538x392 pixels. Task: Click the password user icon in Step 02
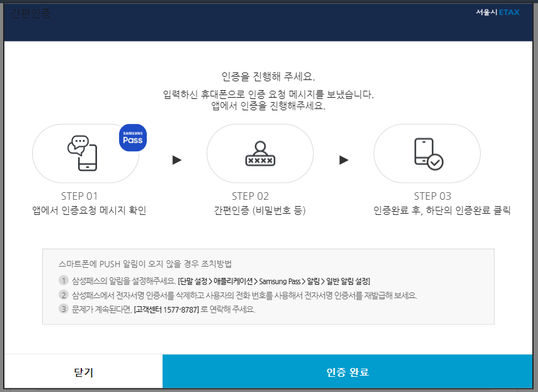260,153
